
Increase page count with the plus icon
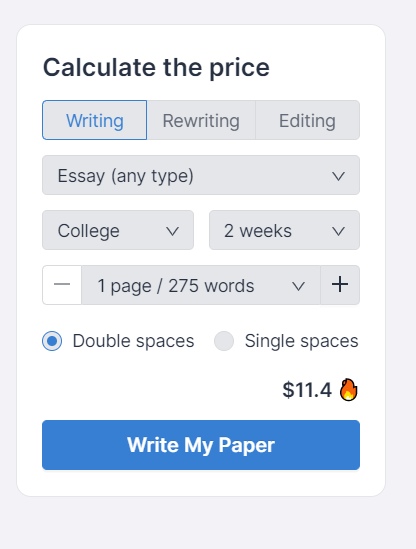click(340, 285)
